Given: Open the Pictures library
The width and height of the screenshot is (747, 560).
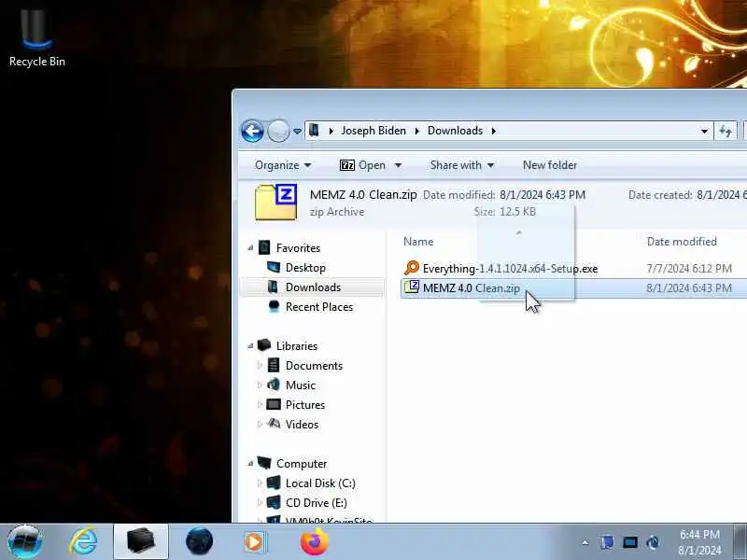Looking at the screenshot, I should click(x=305, y=405).
